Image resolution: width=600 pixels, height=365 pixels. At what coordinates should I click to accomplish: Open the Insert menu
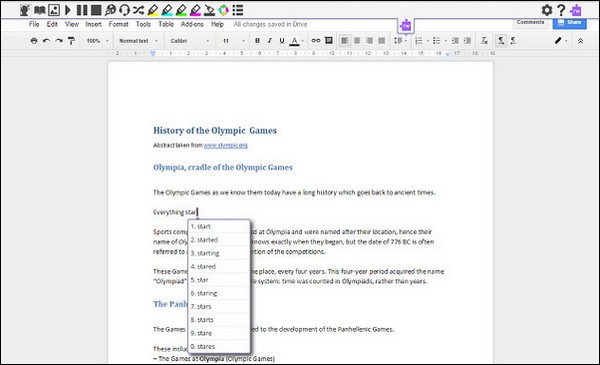click(x=93, y=24)
